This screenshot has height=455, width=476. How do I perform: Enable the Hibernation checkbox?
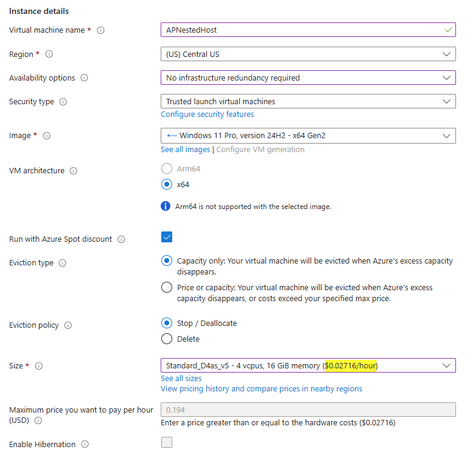(167, 442)
